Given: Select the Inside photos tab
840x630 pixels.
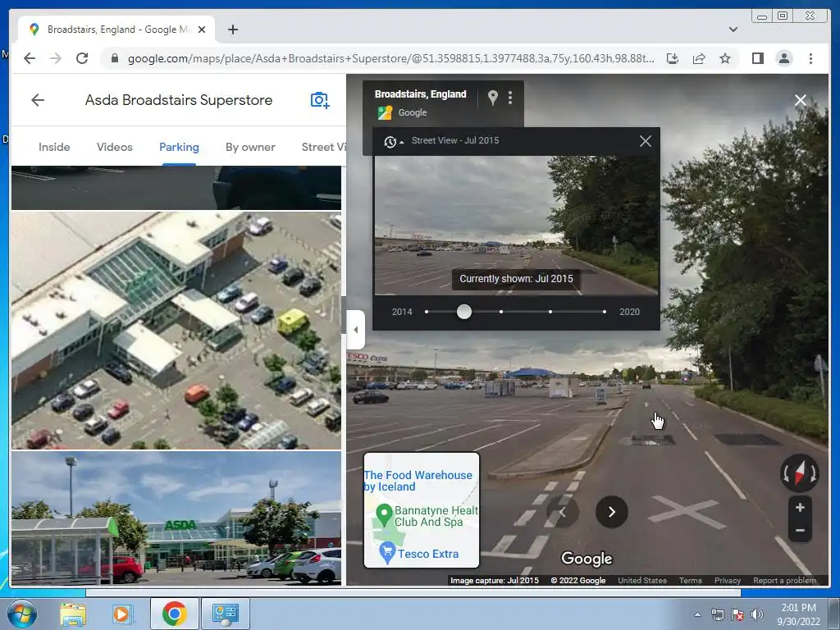Looking at the screenshot, I should [54, 147].
